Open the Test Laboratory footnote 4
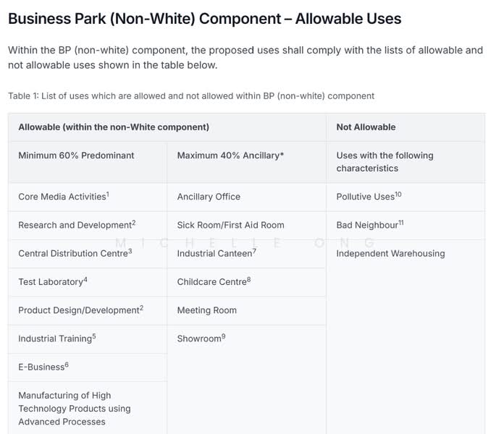Screen dimensions: 504x434 [85, 280]
